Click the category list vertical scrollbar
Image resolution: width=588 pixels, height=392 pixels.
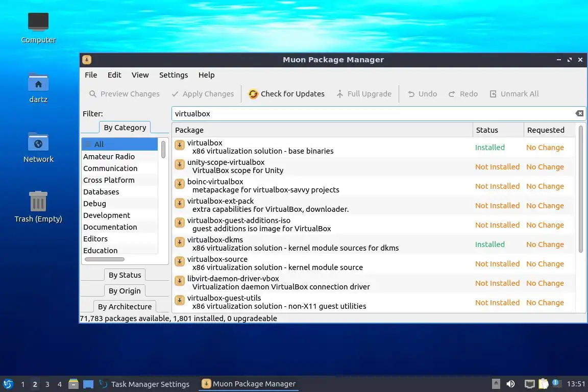coord(163,150)
